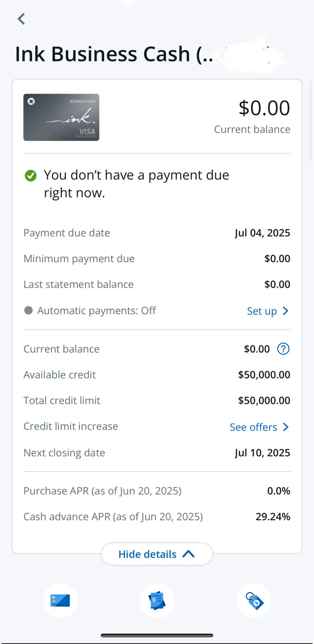Screen dimensions: 314x644
Task: Click the Set up link
Action: click(x=262, y=311)
